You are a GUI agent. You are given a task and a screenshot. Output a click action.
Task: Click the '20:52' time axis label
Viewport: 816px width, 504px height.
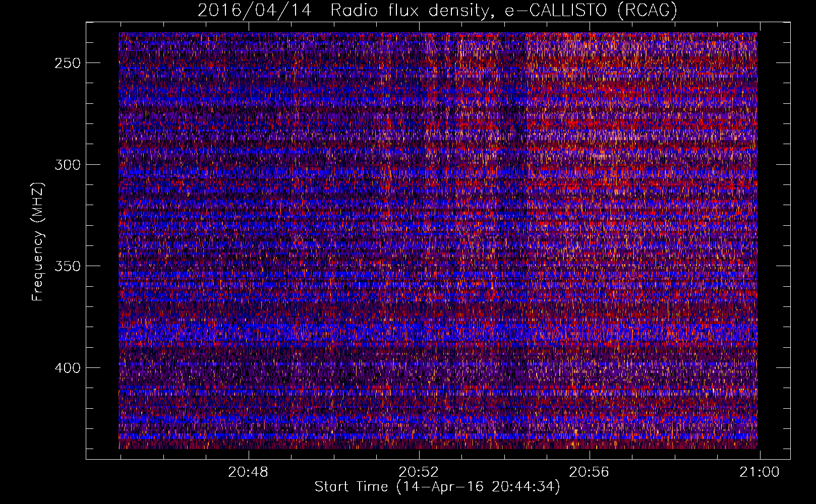click(x=419, y=472)
